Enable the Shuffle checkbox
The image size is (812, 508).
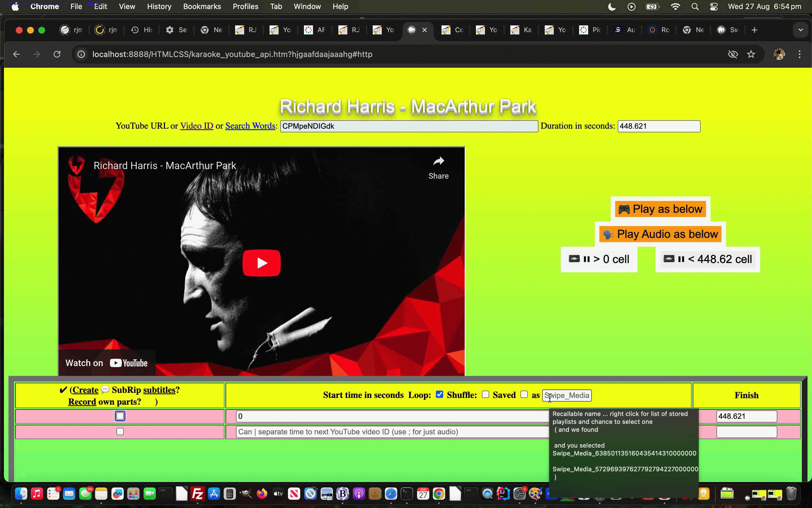point(485,395)
